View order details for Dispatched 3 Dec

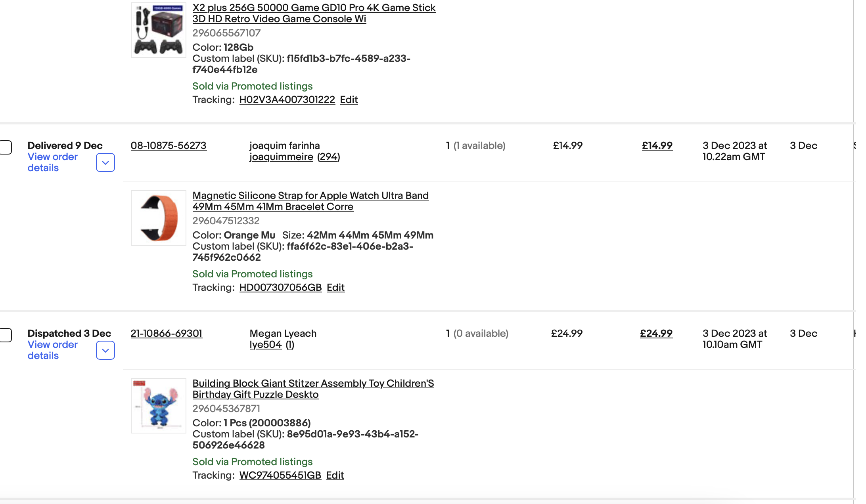(x=52, y=350)
